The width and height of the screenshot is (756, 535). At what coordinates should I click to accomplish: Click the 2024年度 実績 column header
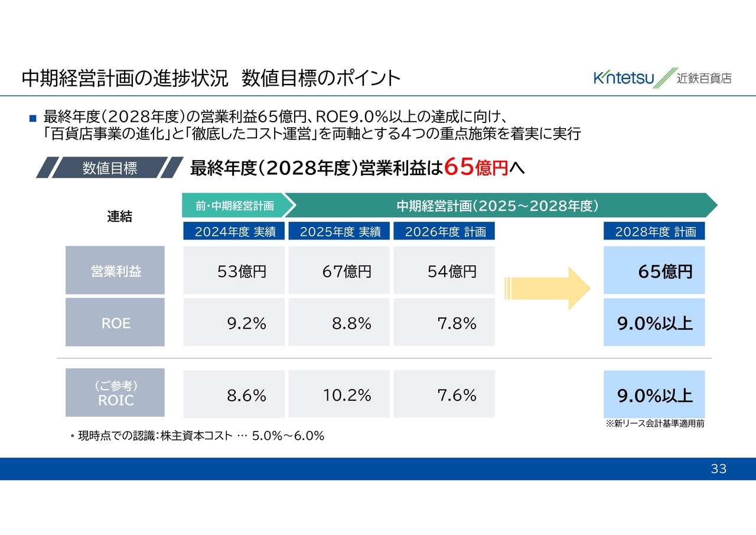[x=234, y=232]
